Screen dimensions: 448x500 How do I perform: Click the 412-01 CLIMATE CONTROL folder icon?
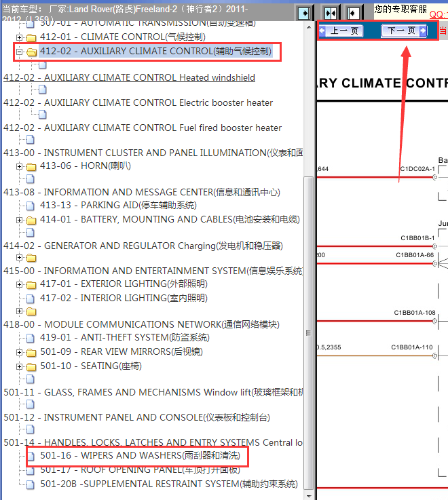31,37
